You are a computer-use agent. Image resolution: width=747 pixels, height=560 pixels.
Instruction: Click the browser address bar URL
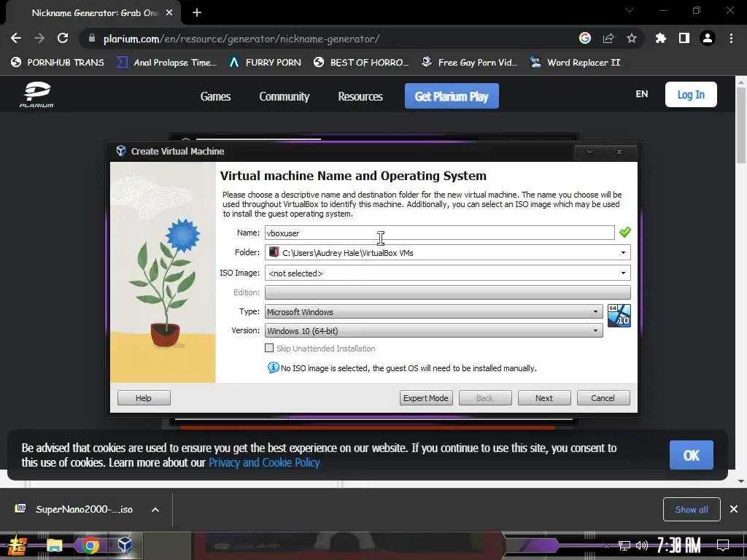[241, 39]
